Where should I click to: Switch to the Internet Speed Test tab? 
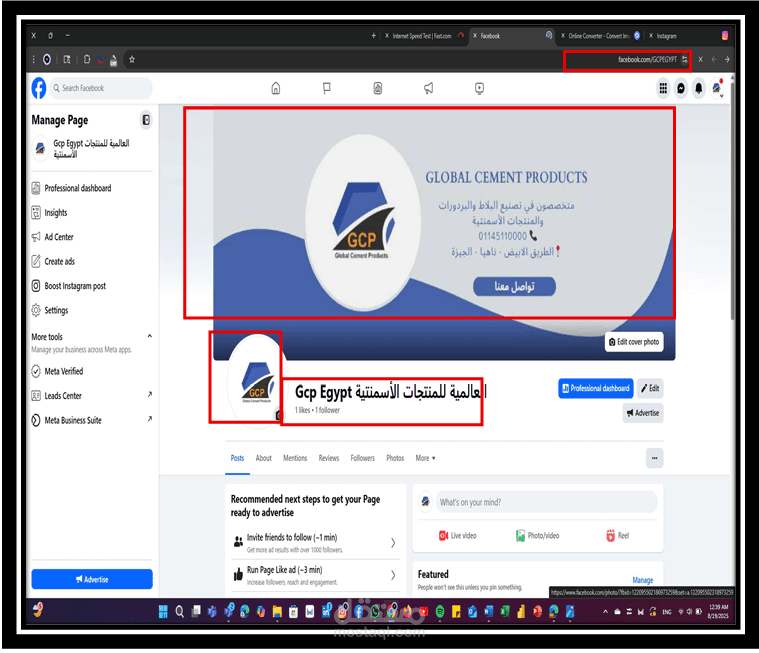(421, 36)
